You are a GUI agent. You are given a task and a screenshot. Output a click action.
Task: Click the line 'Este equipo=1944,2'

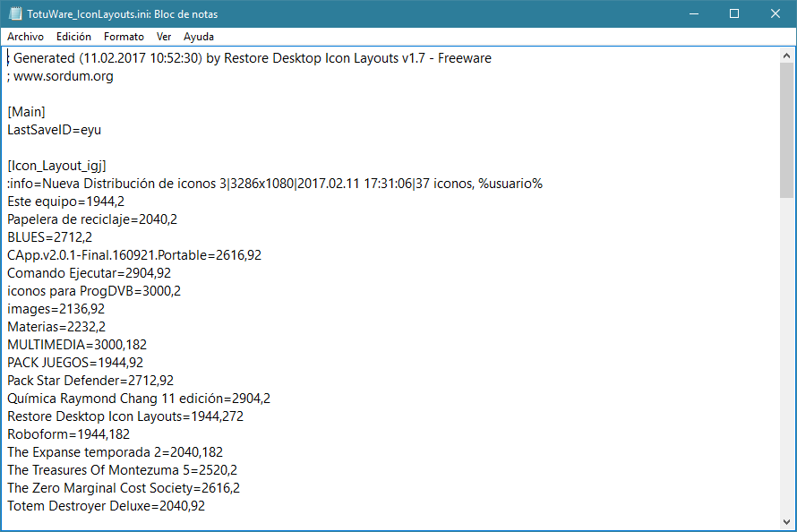tap(65, 202)
